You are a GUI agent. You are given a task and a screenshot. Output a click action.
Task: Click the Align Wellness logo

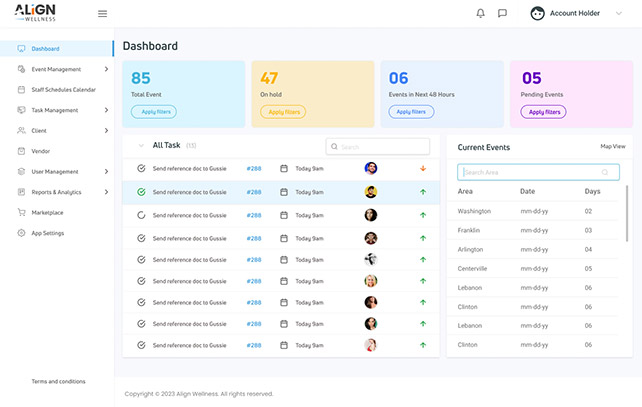(x=35, y=13)
